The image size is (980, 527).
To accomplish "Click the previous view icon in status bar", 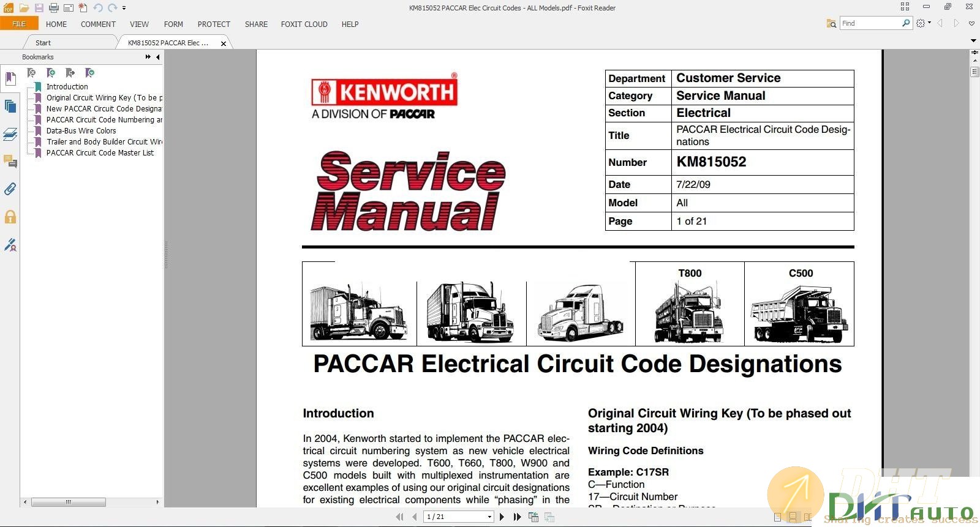I will 533,517.
